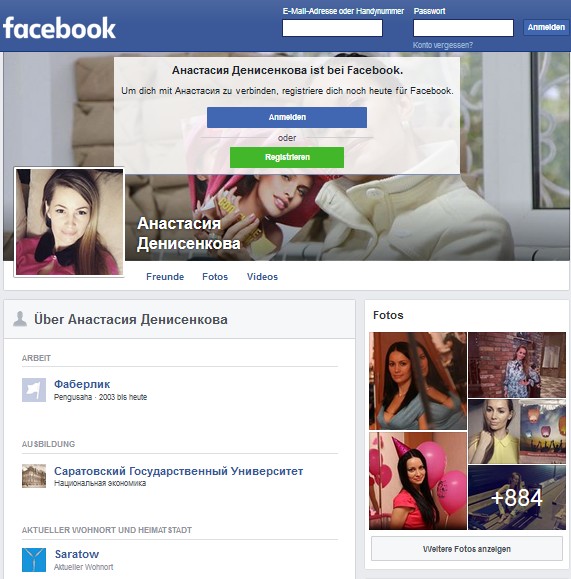Click the person silhouette icon beside Über
The height and width of the screenshot is (579, 571).
20,319
